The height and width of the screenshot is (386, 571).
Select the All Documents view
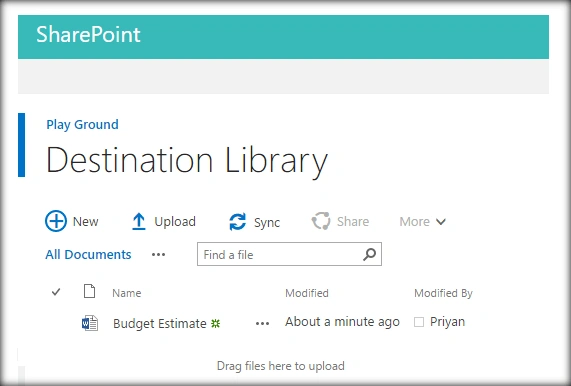[x=88, y=255]
